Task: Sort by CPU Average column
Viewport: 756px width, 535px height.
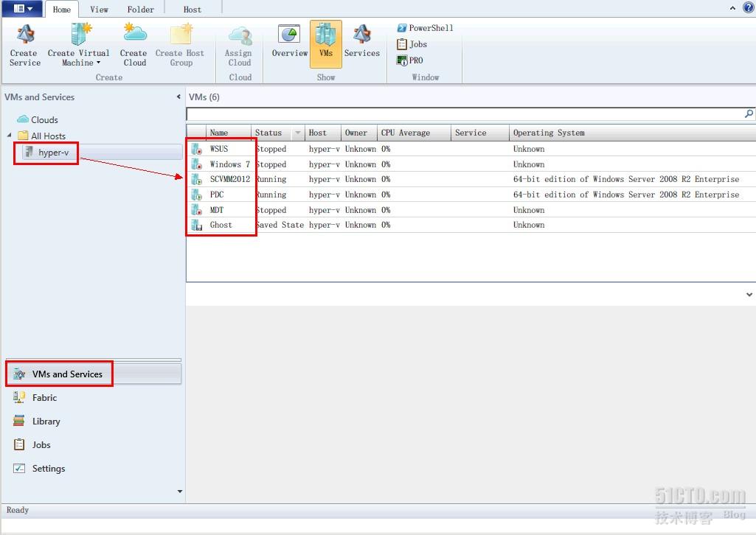Action: [x=414, y=133]
